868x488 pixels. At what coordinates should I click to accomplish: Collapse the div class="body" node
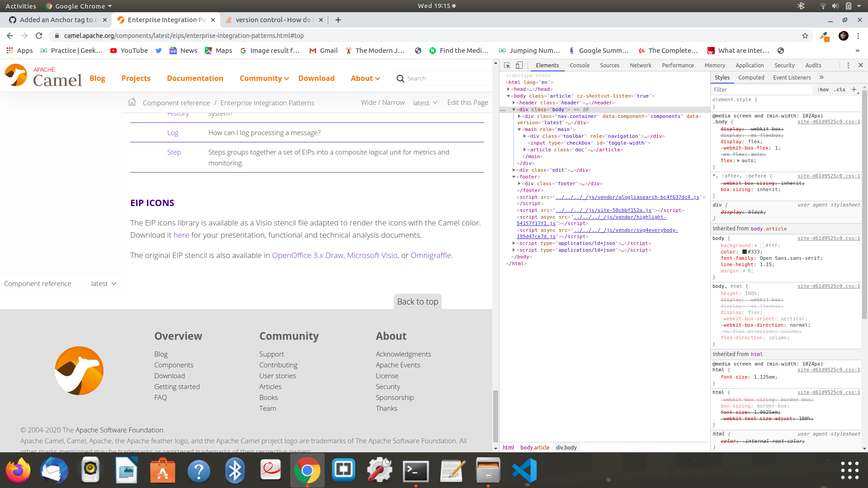click(514, 109)
